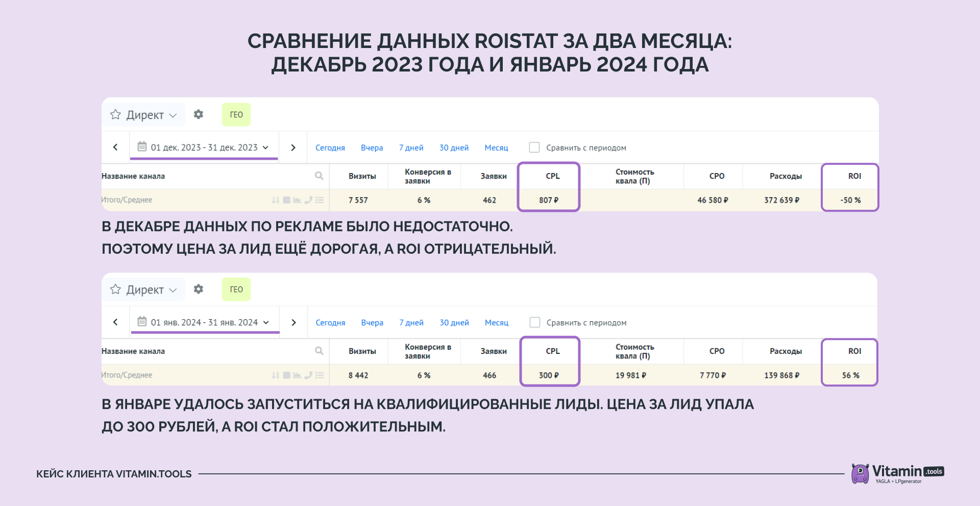This screenshot has height=506, width=980.
Task: Click the -50 % ROI value
Action: click(x=850, y=200)
